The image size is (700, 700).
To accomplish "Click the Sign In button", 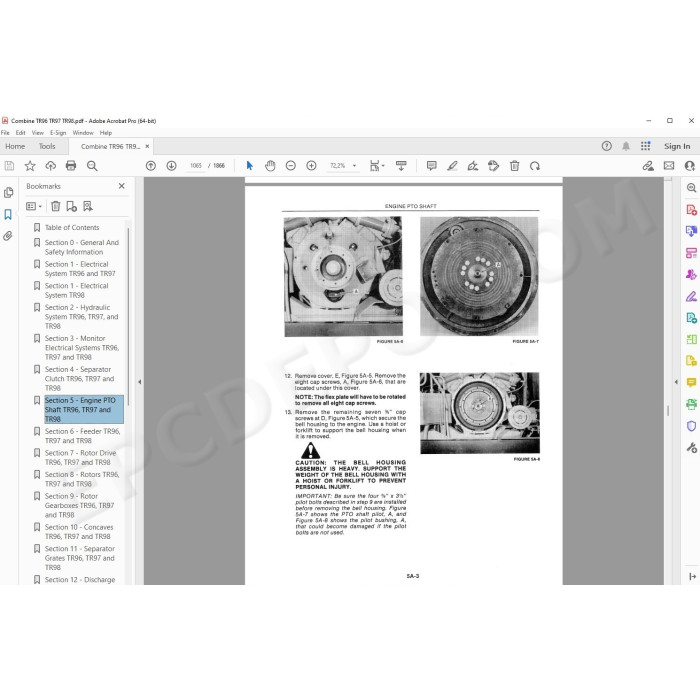I will [677, 146].
